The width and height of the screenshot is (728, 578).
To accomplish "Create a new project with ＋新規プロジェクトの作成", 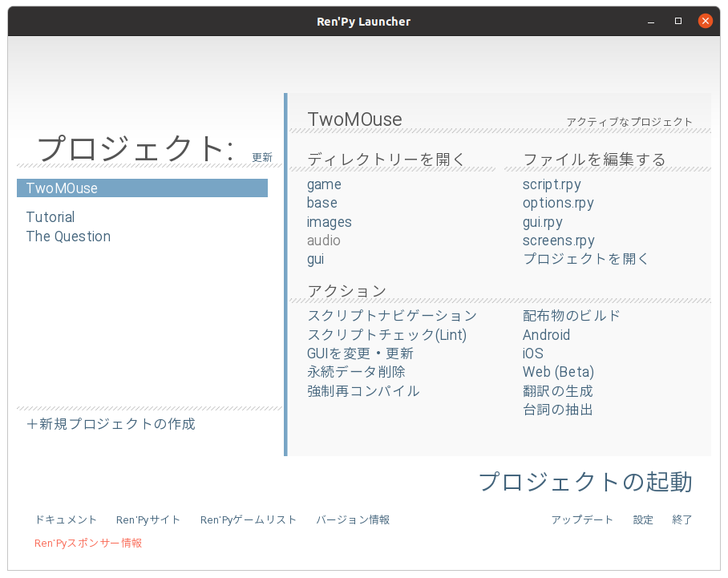I will pos(111,424).
